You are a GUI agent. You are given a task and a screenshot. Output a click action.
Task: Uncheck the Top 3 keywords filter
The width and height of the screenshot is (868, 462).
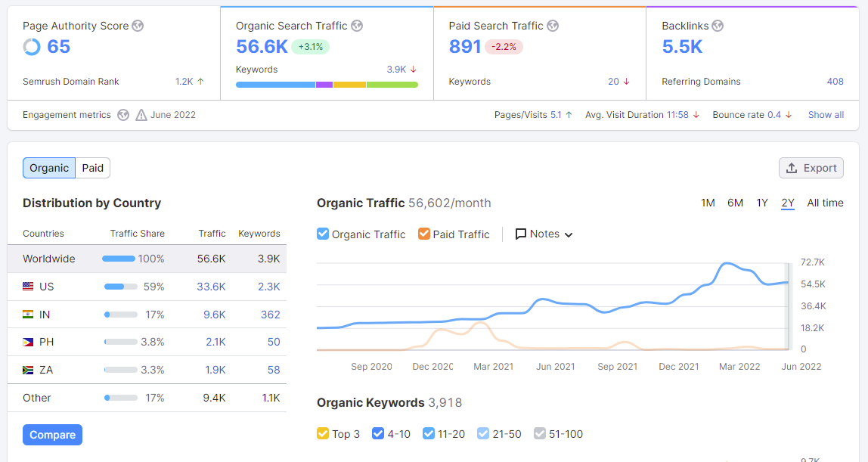(322, 433)
